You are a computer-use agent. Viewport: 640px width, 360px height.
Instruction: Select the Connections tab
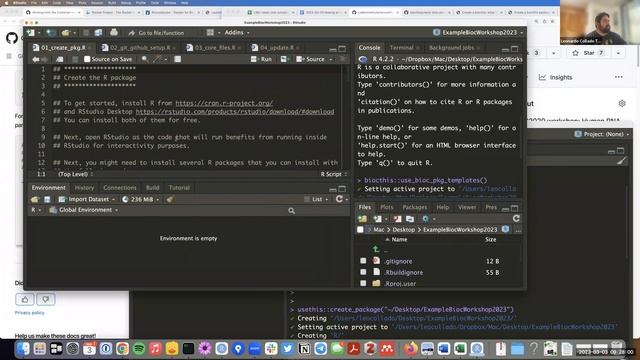pos(120,188)
